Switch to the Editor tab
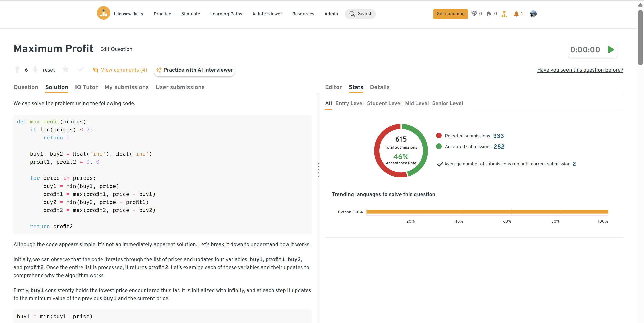The height and width of the screenshot is (323, 644). coord(333,87)
